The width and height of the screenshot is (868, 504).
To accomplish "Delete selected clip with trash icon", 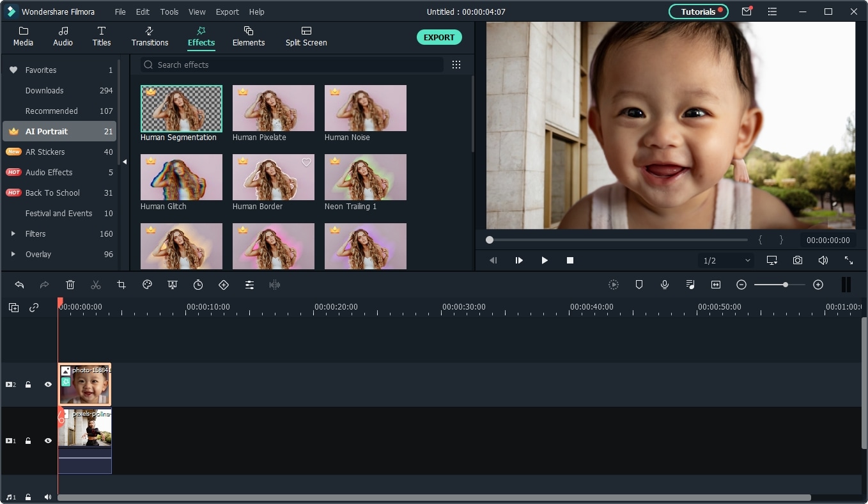I will point(70,285).
